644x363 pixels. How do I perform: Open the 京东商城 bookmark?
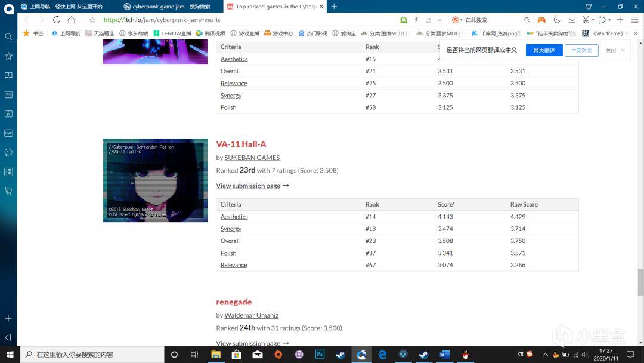[134, 33]
